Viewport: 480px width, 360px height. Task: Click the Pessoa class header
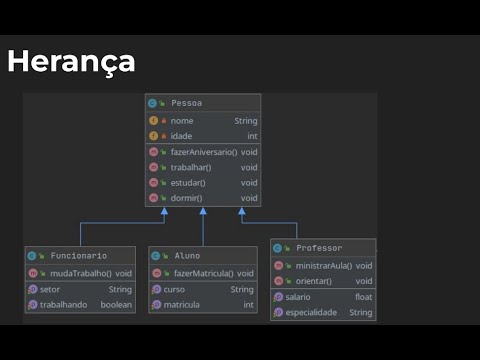click(203, 103)
